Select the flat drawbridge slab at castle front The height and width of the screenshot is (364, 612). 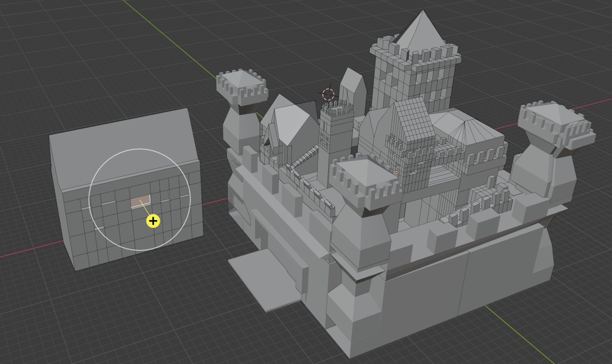pos(266,280)
